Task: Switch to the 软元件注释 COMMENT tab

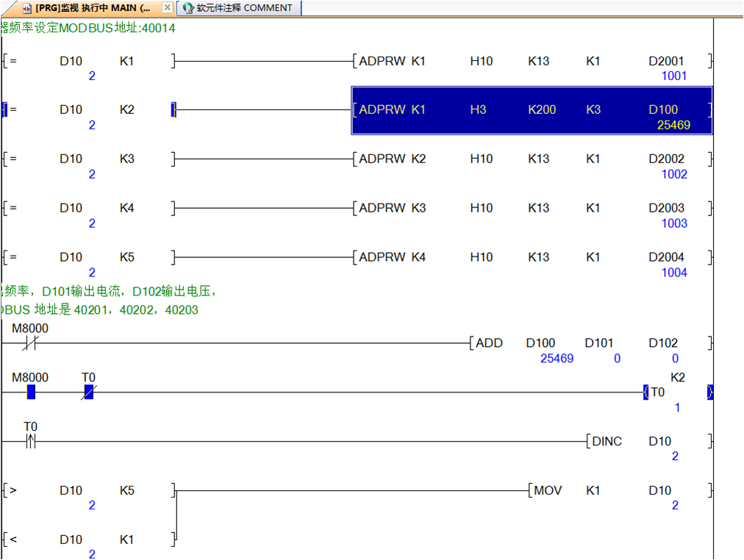Action: click(243, 8)
